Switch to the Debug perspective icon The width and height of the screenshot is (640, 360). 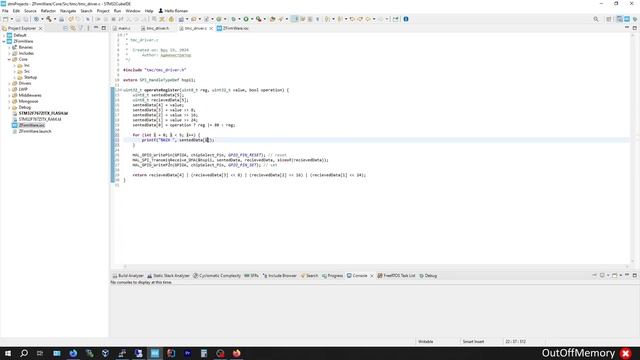[635, 19]
